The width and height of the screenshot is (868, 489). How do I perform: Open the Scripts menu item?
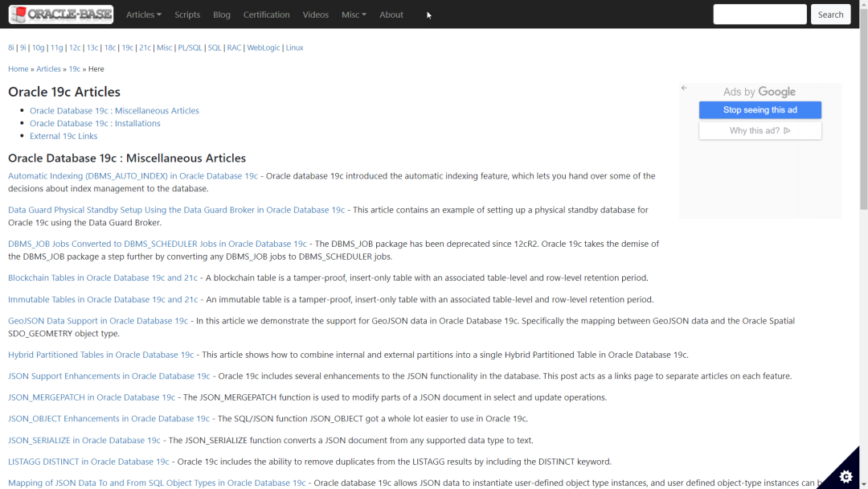[x=187, y=14]
